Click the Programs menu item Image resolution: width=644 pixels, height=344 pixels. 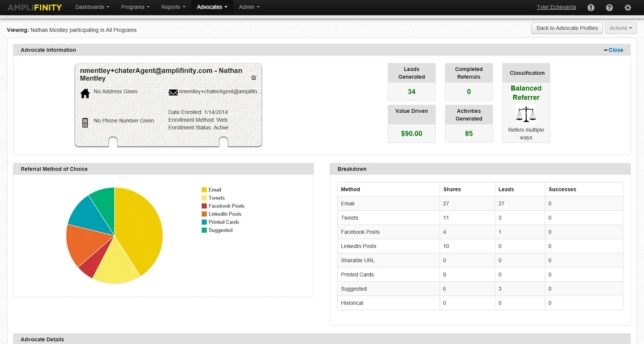click(135, 7)
